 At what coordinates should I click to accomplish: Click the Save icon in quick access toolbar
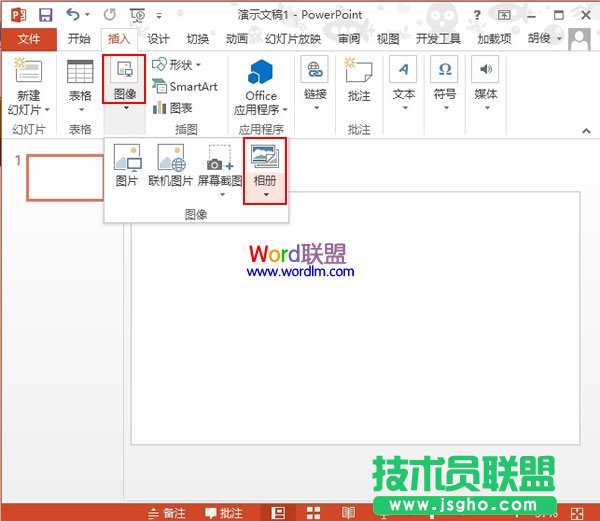46,15
